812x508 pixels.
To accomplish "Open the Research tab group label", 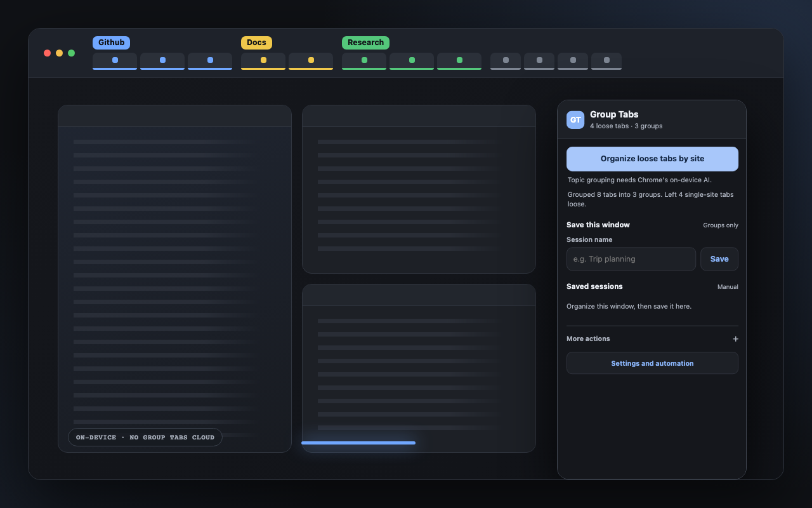I will click(x=365, y=43).
